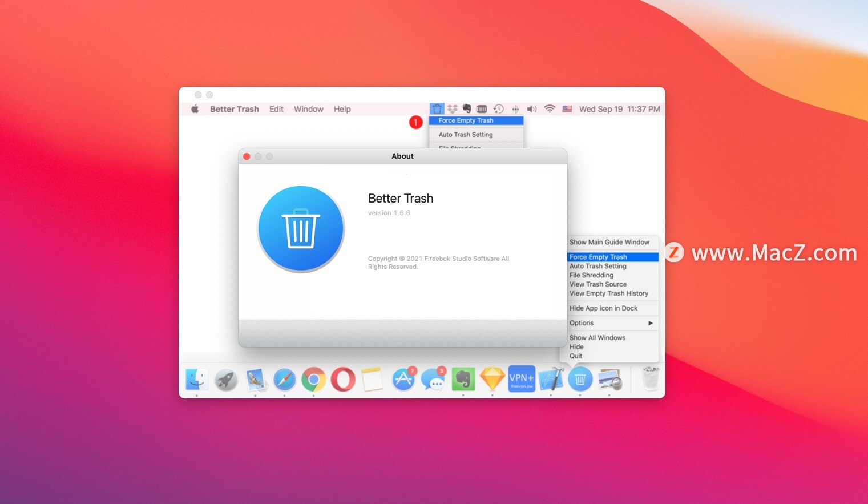Launch the Opera browser from the Dock

click(343, 379)
